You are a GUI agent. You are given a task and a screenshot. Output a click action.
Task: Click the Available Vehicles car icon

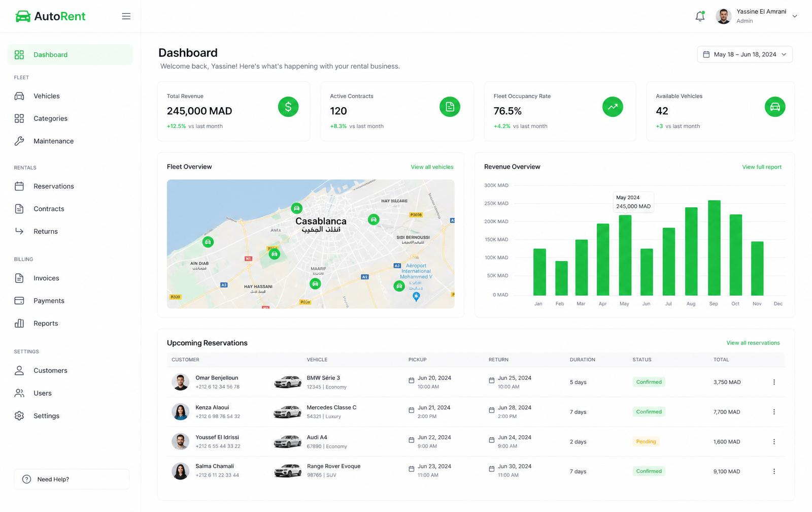coord(775,107)
